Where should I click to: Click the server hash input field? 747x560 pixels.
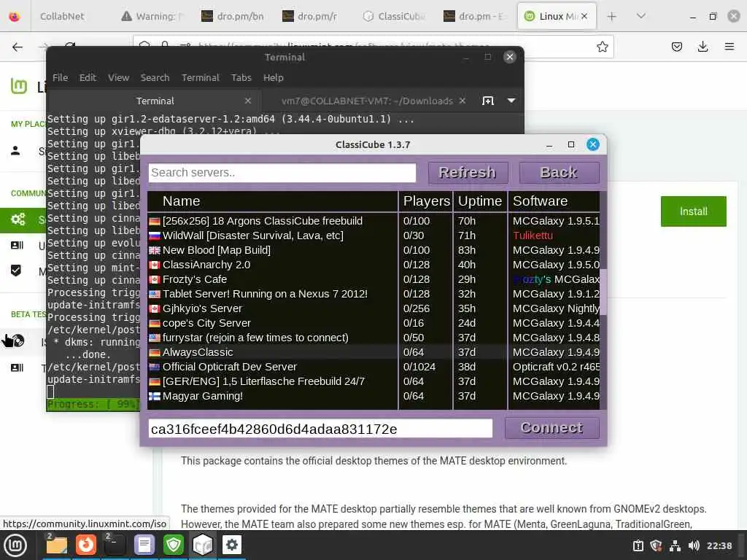point(320,429)
